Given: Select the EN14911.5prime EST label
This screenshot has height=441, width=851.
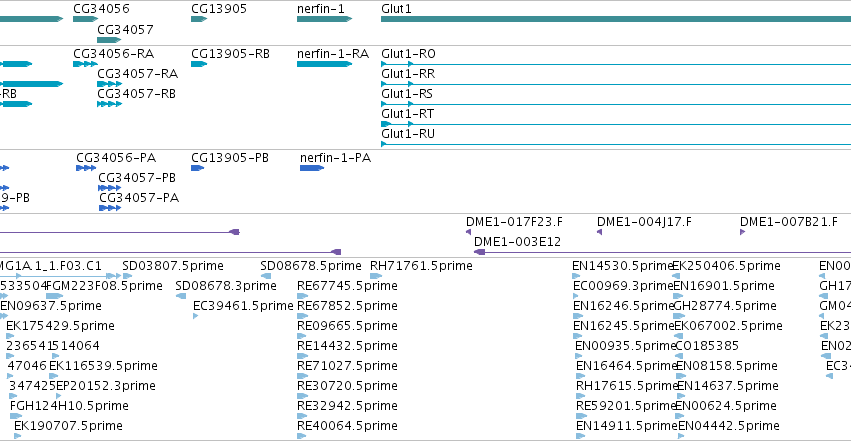Looking at the screenshot, I should pyautogui.click(x=627, y=426).
